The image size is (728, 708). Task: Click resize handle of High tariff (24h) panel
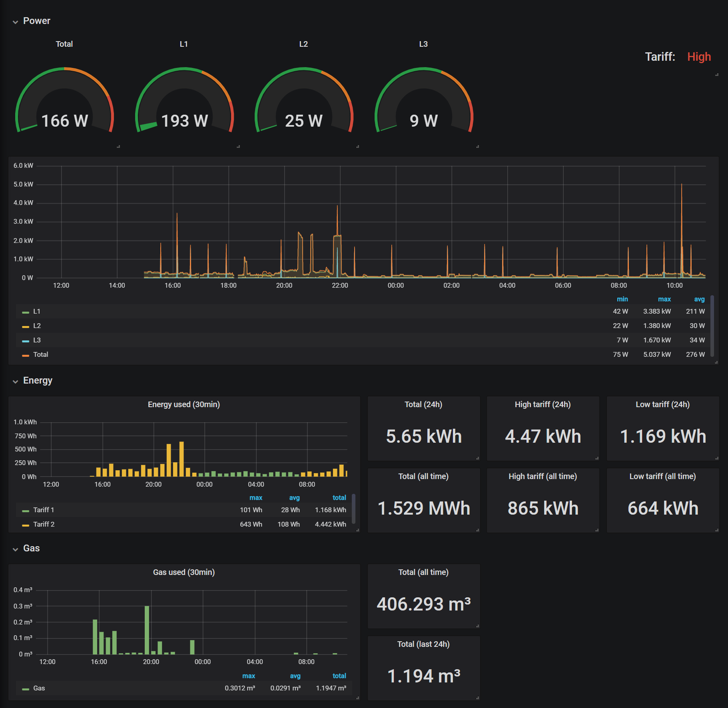click(x=597, y=458)
